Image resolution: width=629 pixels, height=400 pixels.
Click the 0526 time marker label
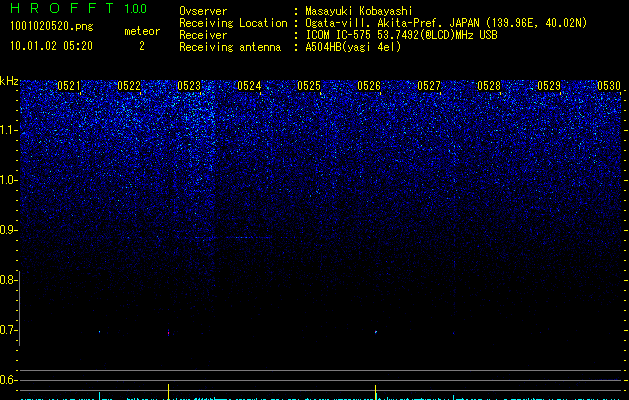(x=369, y=86)
